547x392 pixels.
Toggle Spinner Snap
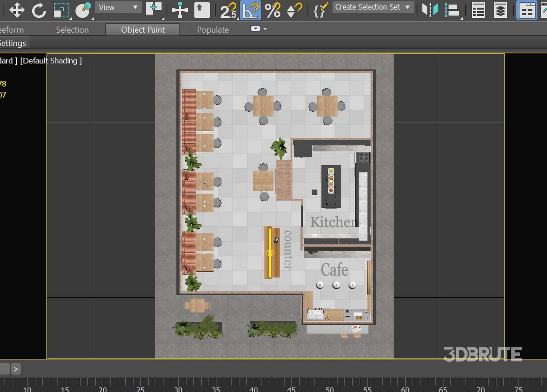pyautogui.click(x=294, y=10)
